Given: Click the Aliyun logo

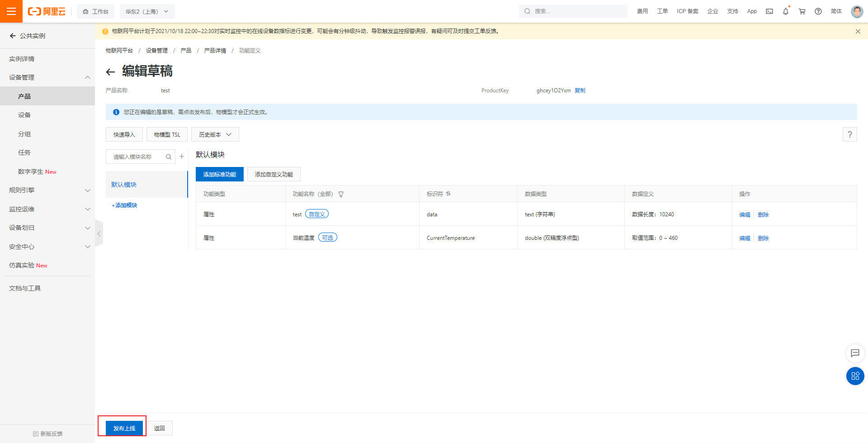Looking at the screenshot, I should (47, 11).
